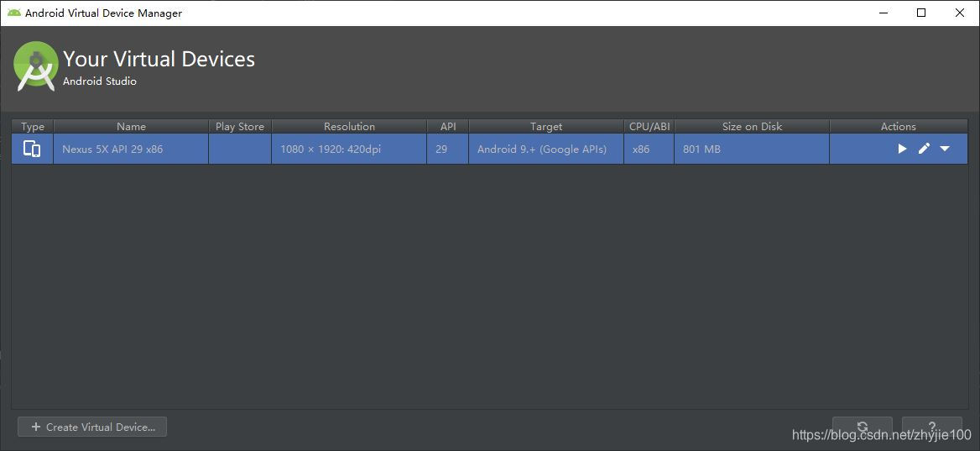Click the API level '29' cell
980x451 pixels.
tap(448, 149)
